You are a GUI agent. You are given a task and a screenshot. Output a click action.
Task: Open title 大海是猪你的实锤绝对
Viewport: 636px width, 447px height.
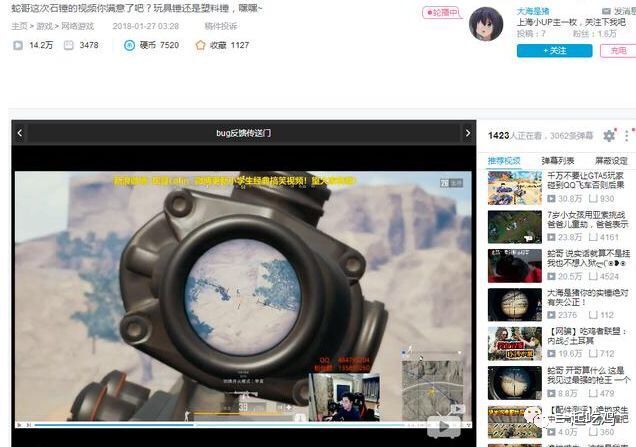click(587, 297)
